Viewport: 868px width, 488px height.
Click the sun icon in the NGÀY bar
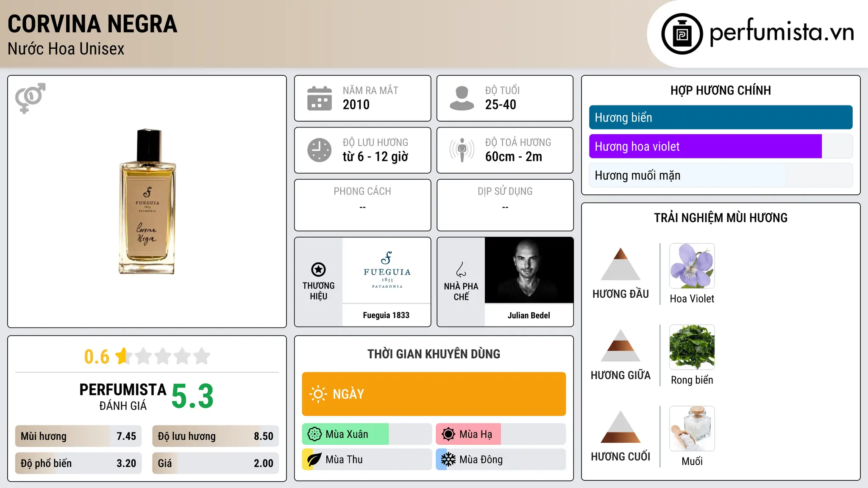click(318, 394)
